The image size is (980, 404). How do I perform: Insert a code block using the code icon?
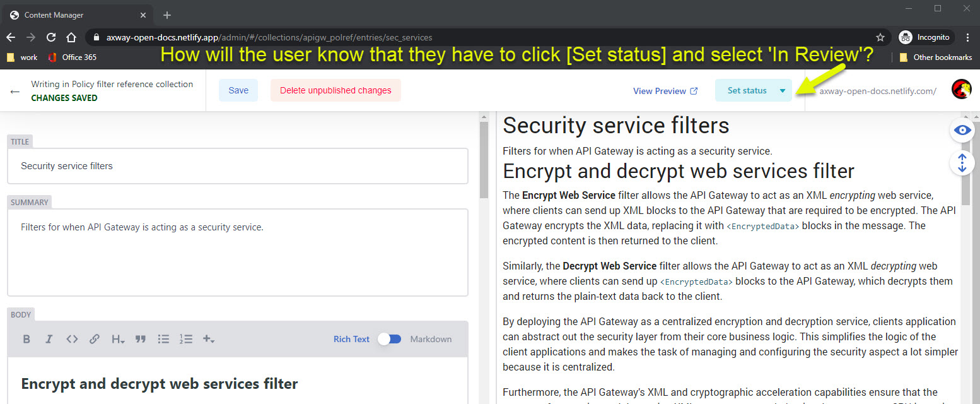tap(72, 339)
